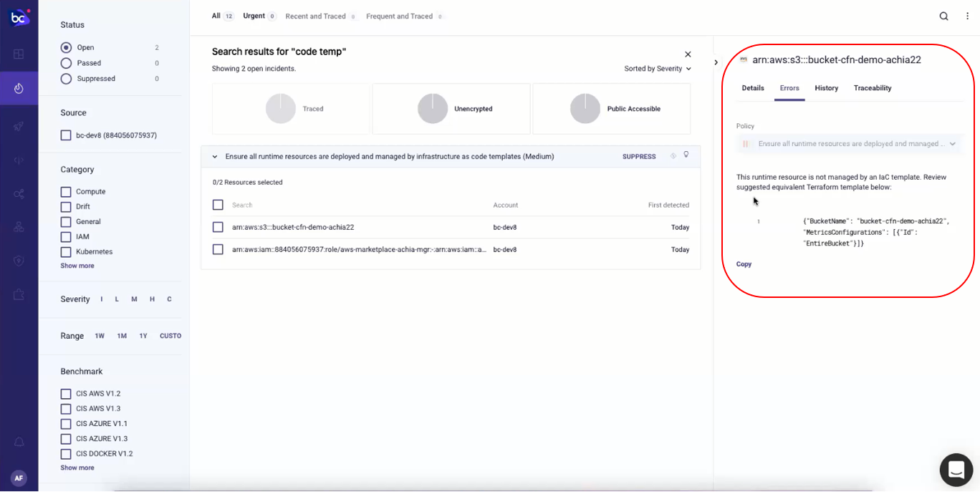The image size is (980, 492).
Task: Check the CIS DOCKER V1.2 benchmark checkbox
Action: pos(66,454)
